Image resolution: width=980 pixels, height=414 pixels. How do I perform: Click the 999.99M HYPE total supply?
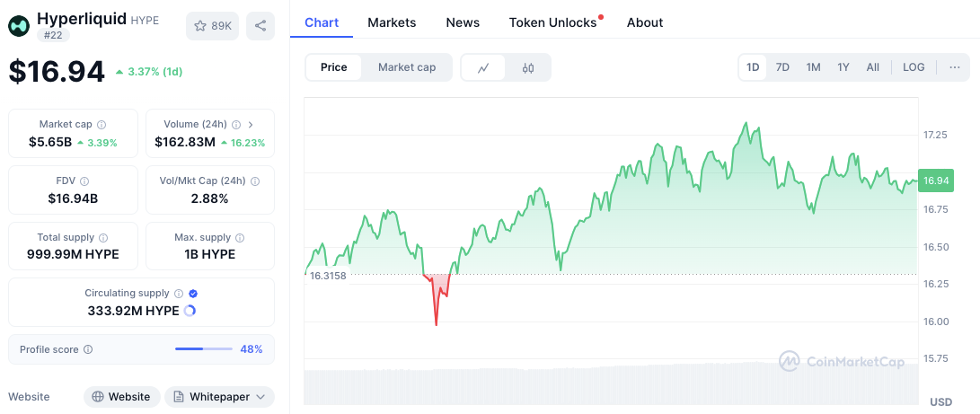pos(73,255)
